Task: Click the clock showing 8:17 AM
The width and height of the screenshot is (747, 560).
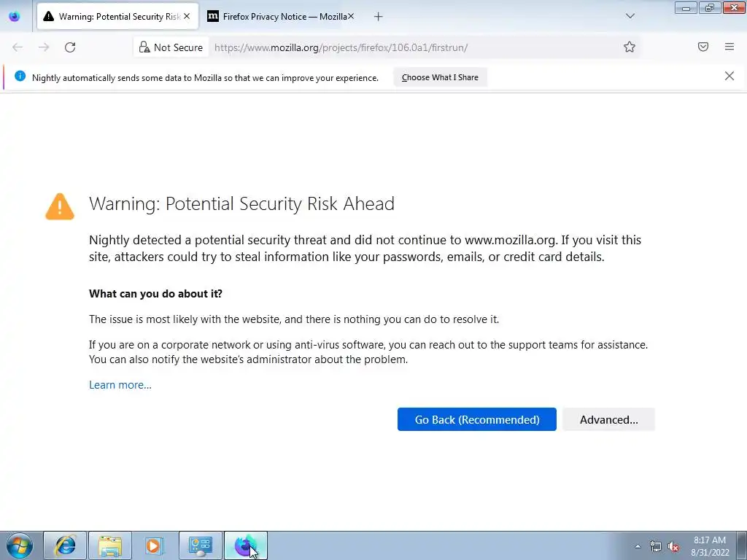Action: 710,546
